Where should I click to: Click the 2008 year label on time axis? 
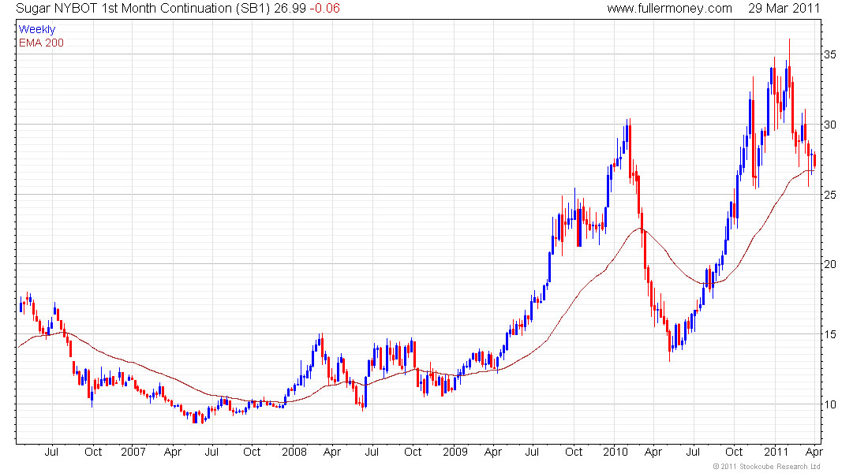tap(294, 452)
